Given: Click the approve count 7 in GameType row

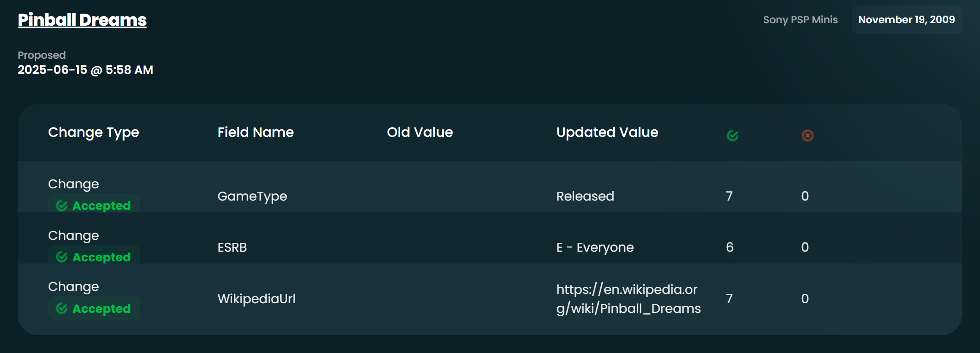Looking at the screenshot, I should pos(729,196).
